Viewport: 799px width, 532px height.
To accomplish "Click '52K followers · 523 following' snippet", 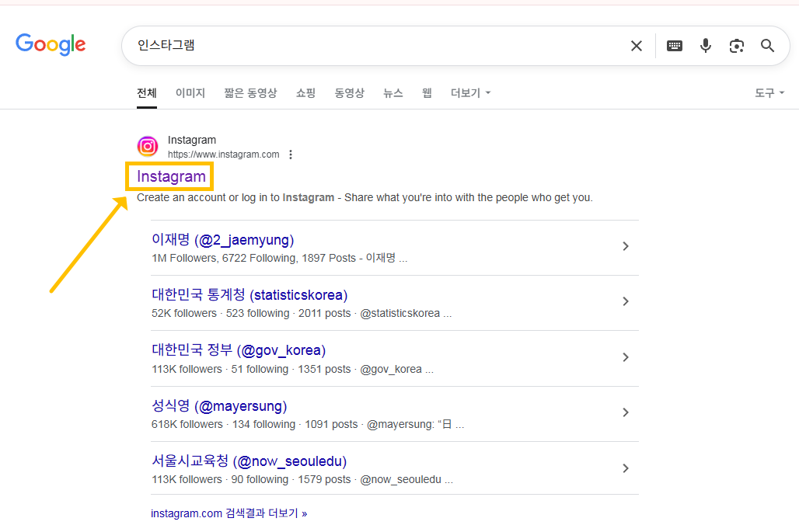I will pos(301,313).
